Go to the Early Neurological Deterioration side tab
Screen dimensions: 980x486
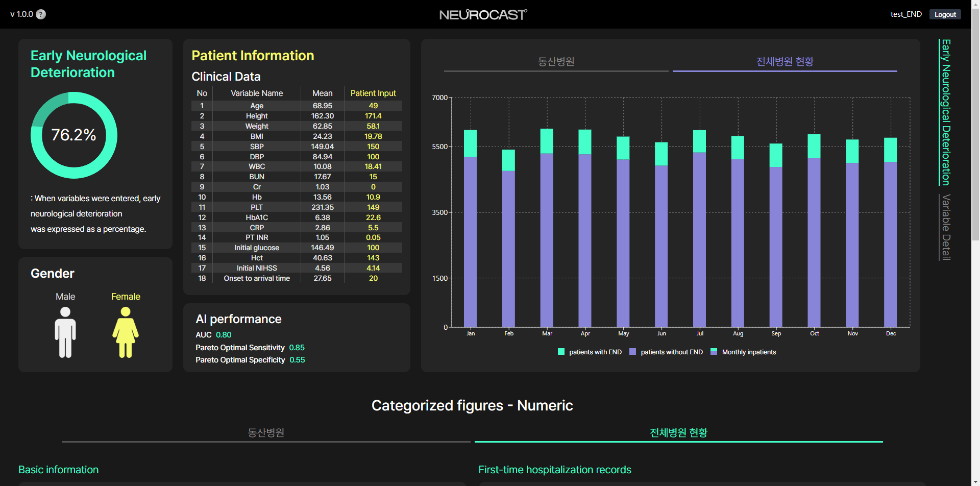pyautogui.click(x=946, y=112)
